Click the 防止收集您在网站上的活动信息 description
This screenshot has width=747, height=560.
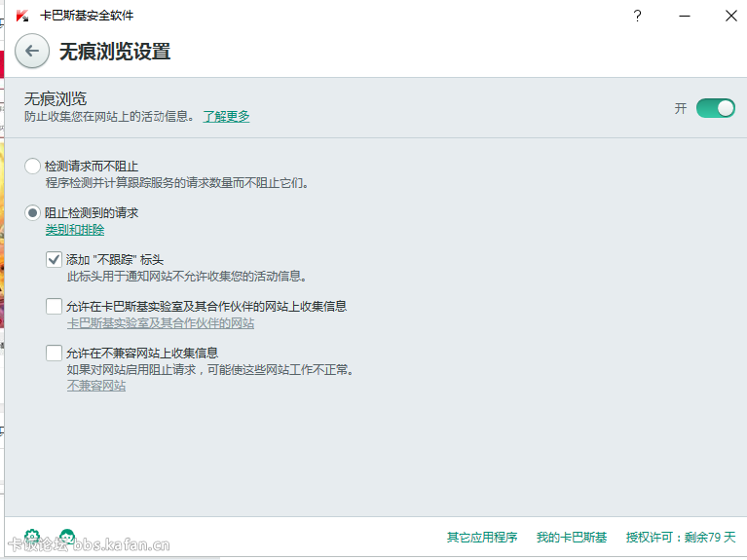[x=109, y=116]
